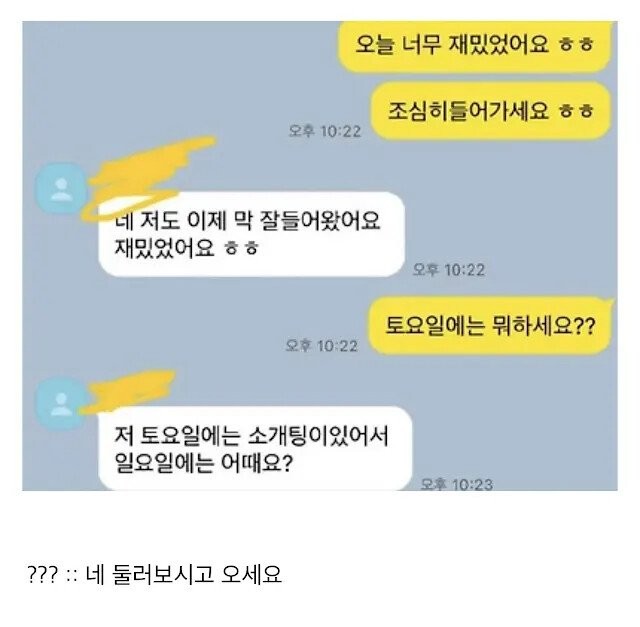This screenshot has width=640, height=627.
Task: Click the '일요일에는 어때요?' text line
Action: coord(203,463)
